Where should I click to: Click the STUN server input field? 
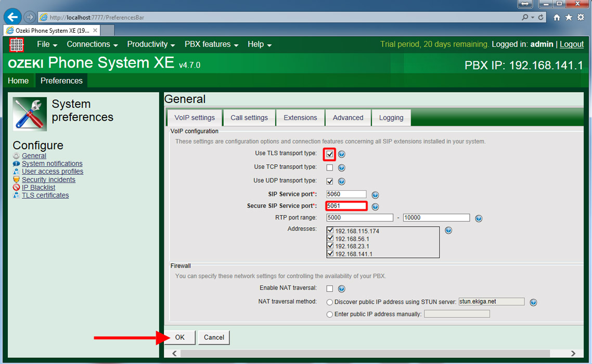pos(492,301)
